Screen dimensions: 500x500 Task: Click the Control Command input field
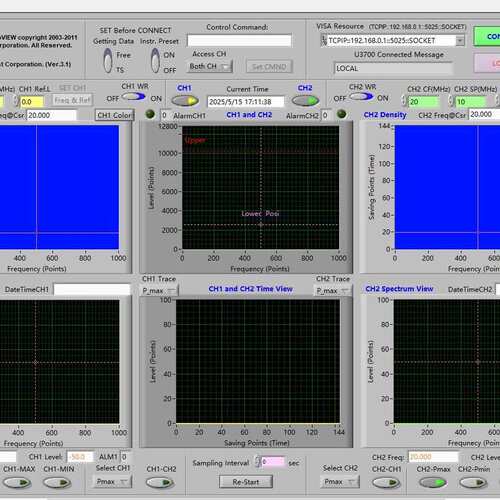239,41
